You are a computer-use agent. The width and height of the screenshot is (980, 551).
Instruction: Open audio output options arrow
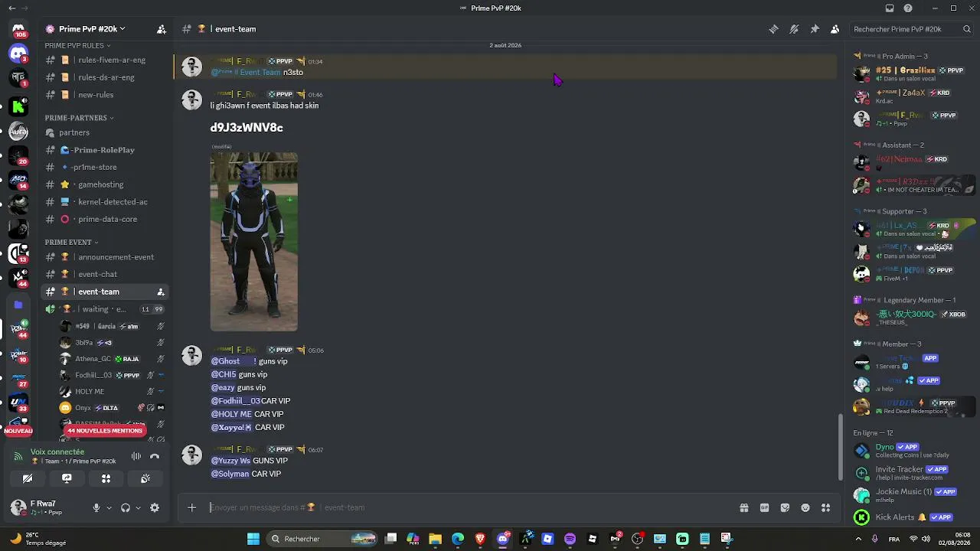point(138,507)
